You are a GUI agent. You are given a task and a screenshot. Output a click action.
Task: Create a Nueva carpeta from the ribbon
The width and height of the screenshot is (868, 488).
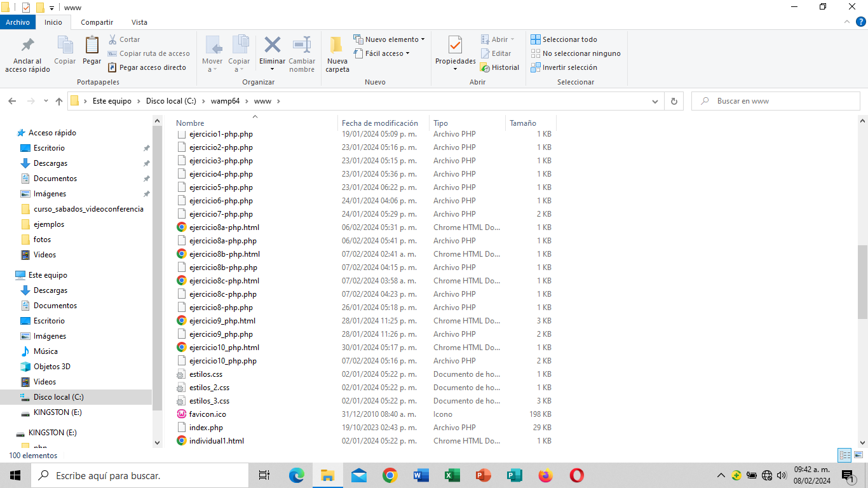coord(337,46)
